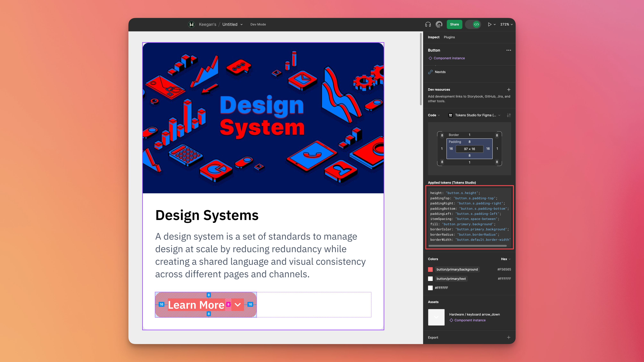Click the height button.s.height code line
Image resolution: width=644 pixels, height=362 pixels.
pyautogui.click(x=455, y=193)
